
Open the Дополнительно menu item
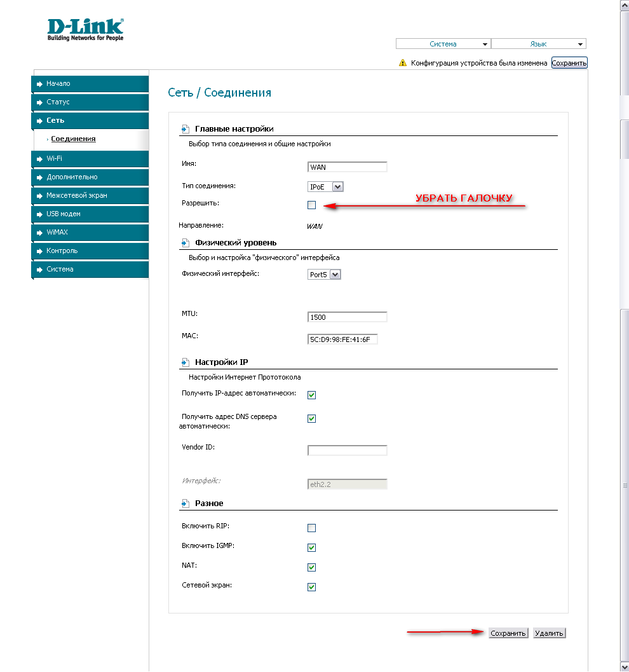tap(90, 177)
